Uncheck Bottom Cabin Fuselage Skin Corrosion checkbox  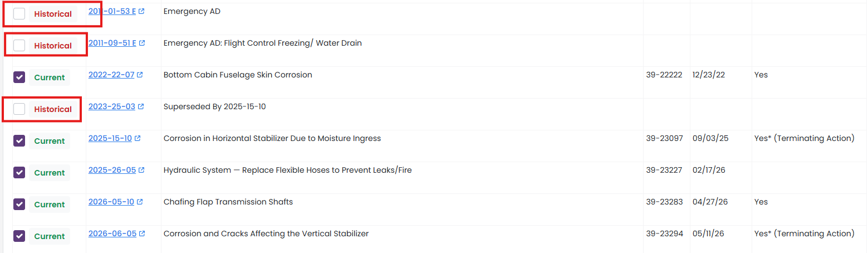19,77
